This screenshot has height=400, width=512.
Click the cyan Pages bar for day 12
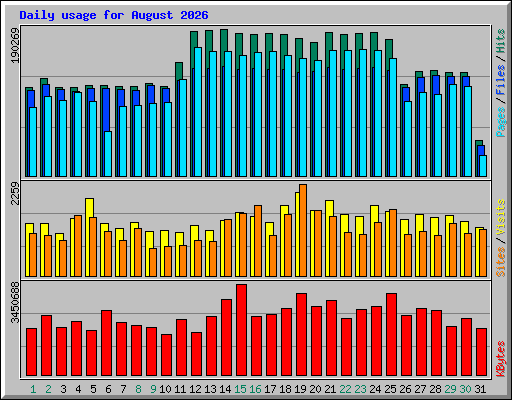[198, 112]
